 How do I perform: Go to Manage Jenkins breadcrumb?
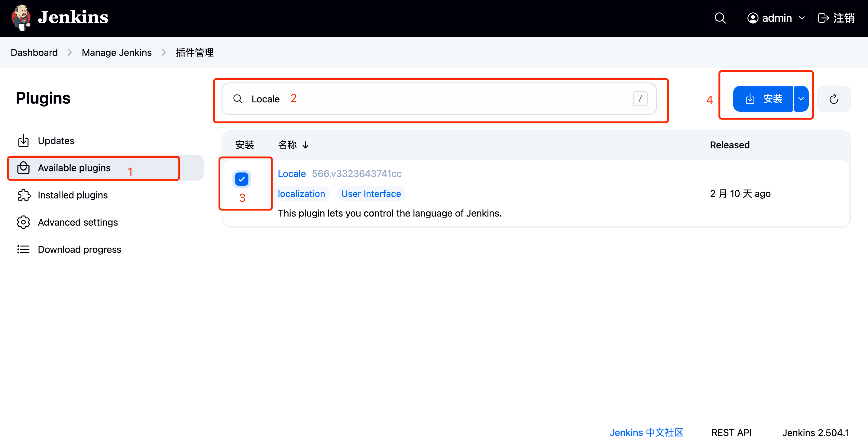click(x=117, y=53)
